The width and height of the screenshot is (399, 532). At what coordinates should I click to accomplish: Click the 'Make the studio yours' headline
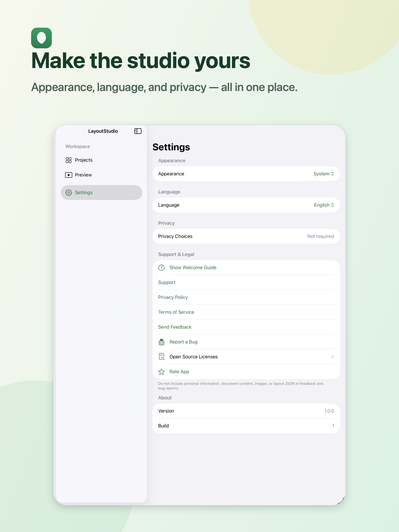(141, 61)
